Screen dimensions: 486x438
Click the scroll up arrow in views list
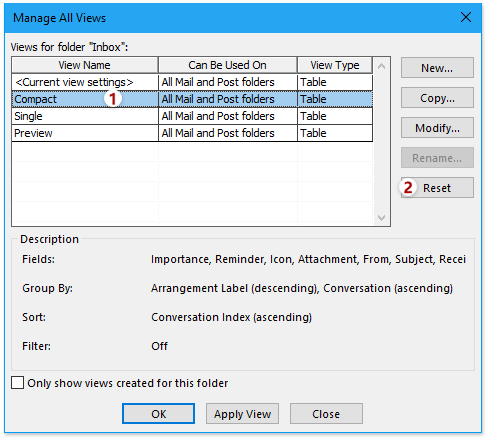(382, 66)
